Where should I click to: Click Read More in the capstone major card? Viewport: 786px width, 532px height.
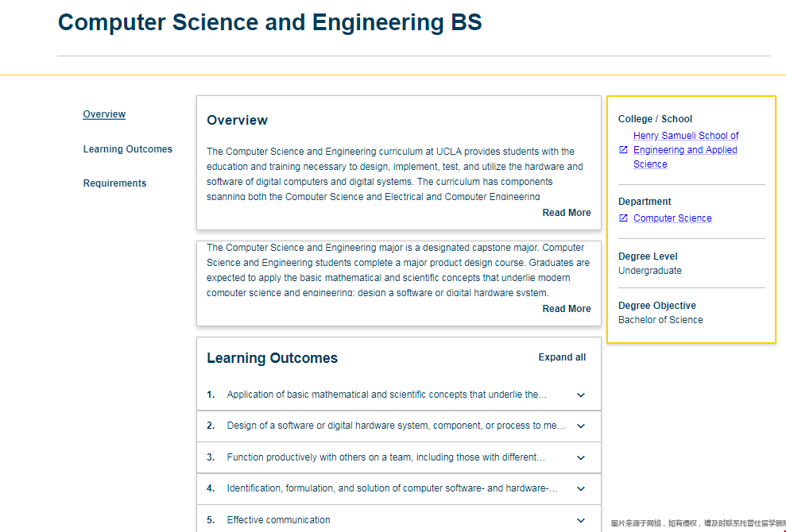click(x=567, y=309)
